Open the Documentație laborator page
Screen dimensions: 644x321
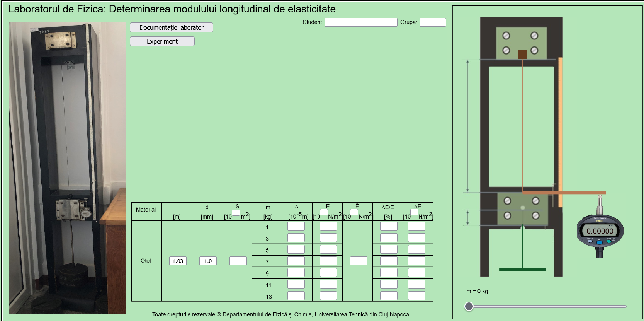[171, 27]
